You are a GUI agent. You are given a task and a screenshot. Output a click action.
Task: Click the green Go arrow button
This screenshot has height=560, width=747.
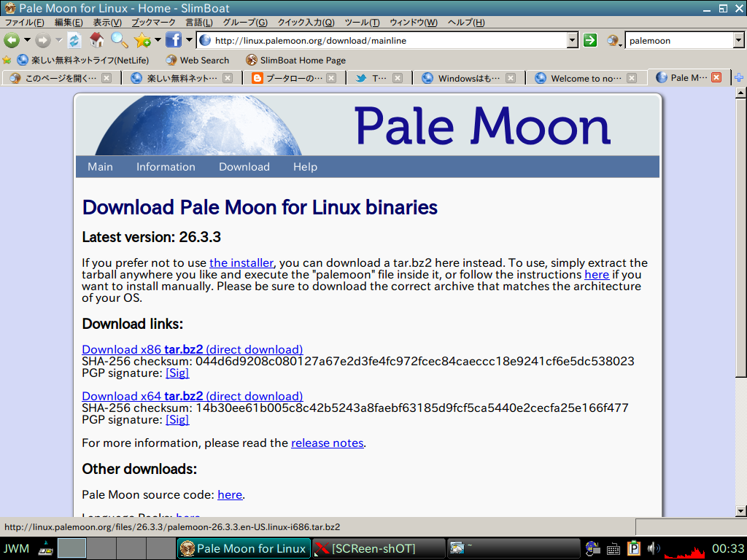[x=590, y=41]
